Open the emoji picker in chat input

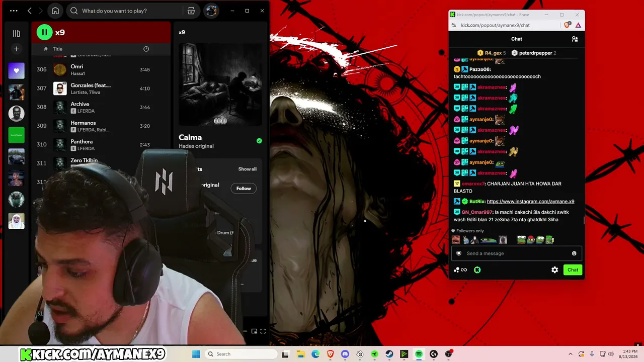574,253
